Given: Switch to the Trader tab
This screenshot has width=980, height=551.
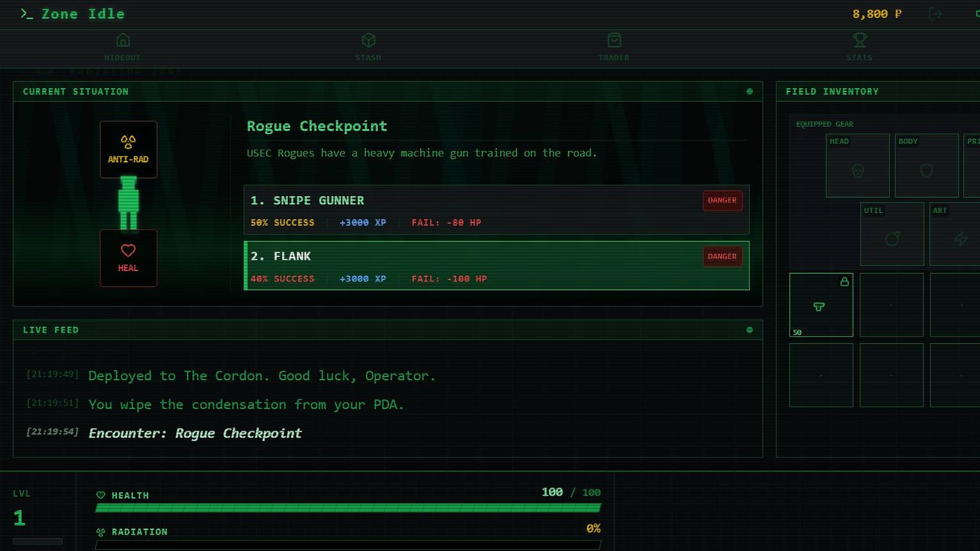Looking at the screenshot, I should (x=614, y=47).
